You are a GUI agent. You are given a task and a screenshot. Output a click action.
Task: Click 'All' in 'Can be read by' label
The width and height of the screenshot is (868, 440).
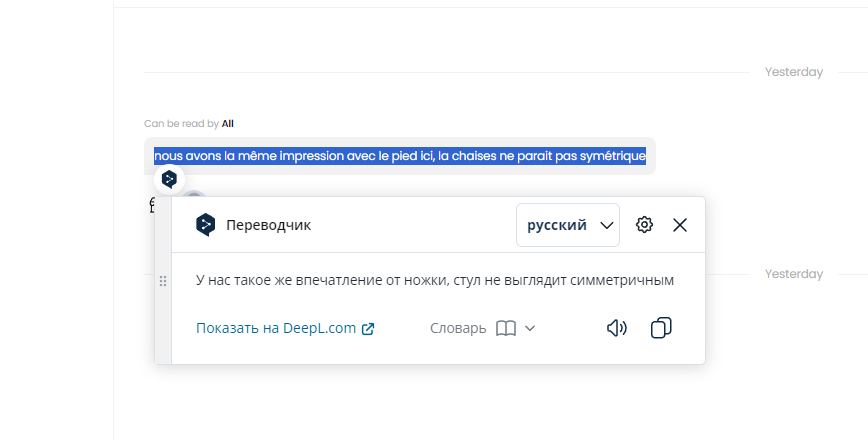pyautogui.click(x=228, y=124)
